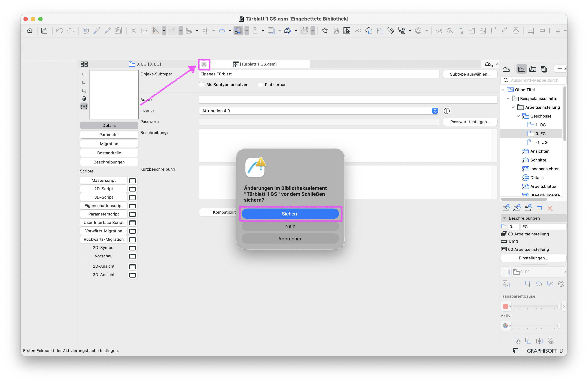This screenshot has width=588, height=383.
Task: Open the 3D view cube icon in the sidebar
Action: [84, 98]
